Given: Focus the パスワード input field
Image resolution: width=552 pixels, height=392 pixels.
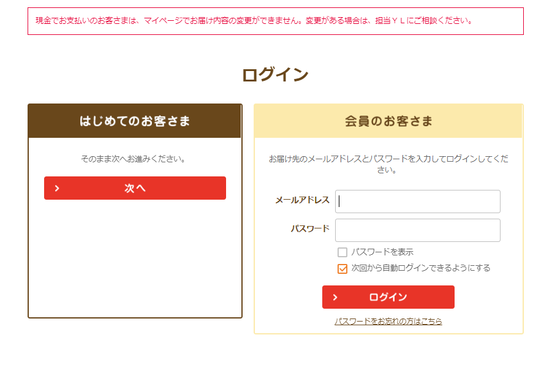Looking at the screenshot, I should (417, 230).
